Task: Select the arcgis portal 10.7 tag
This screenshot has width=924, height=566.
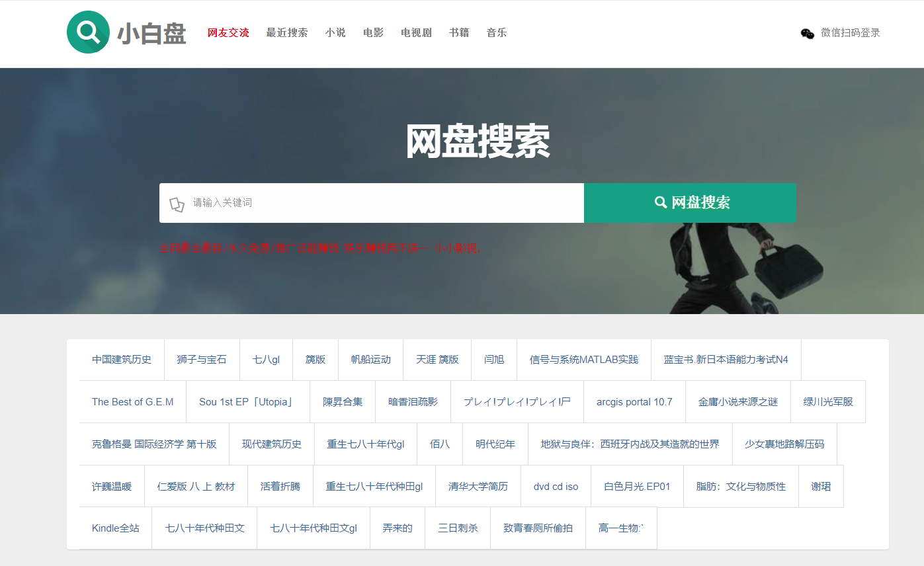Action: tap(634, 402)
